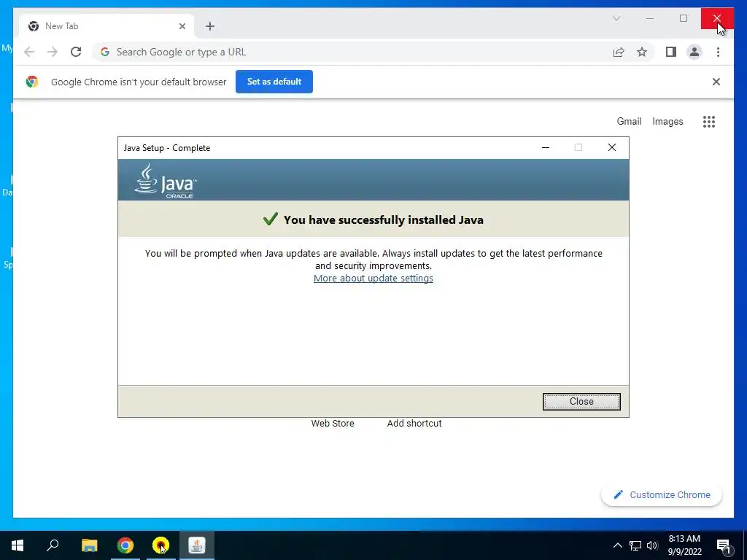Share this page icon in address bar

pos(619,52)
